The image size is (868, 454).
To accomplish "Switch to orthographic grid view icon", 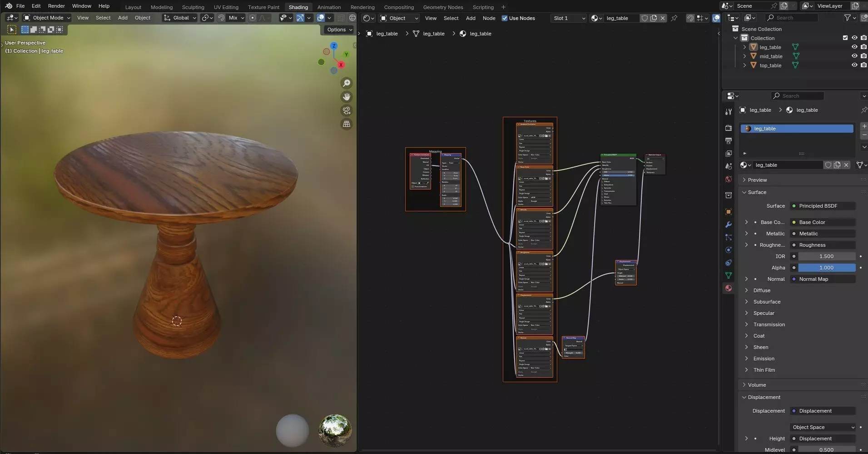I will pyautogui.click(x=347, y=124).
